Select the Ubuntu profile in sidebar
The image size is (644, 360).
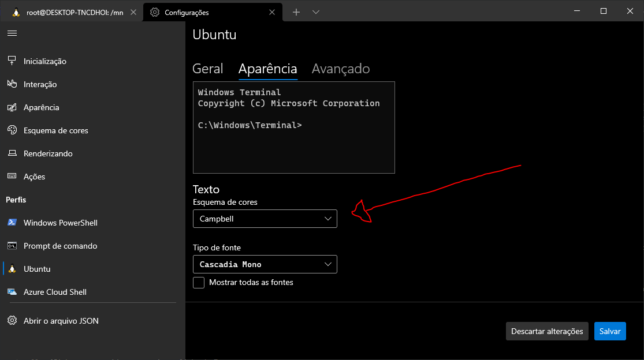click(92, 269)
